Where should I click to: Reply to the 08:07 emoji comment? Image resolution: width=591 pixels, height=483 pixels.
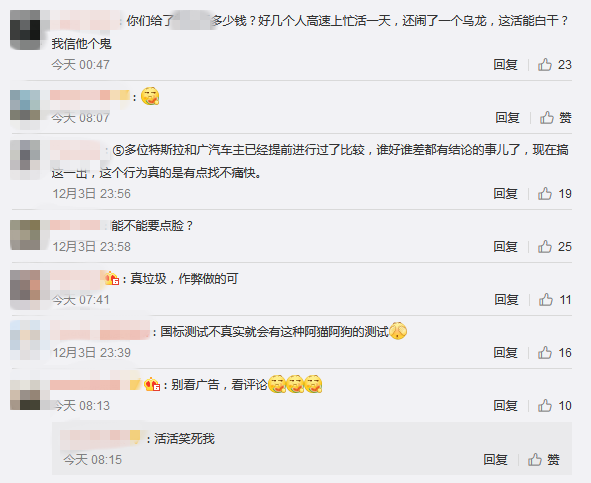click(x=507, y=118)
